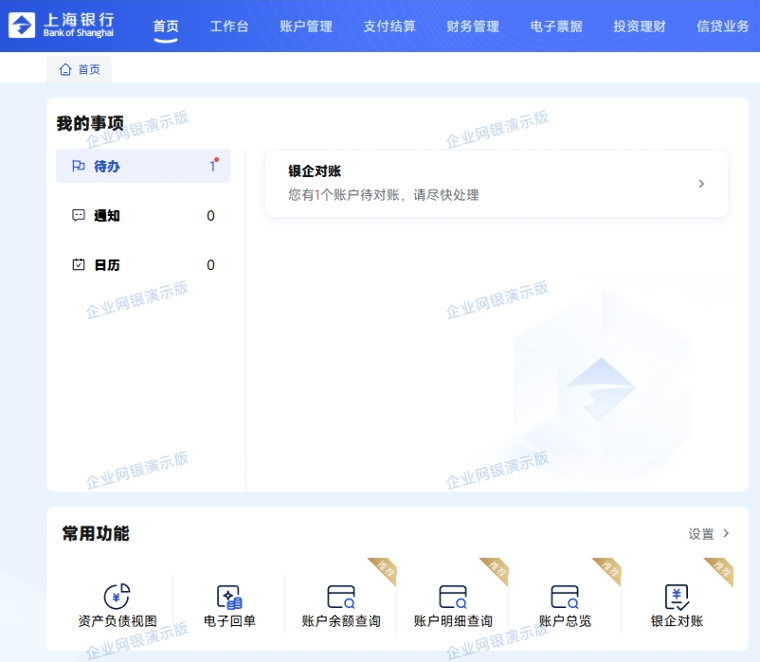The image size is (760, 662).
Task: Open the 财务管理 navigation menu
Action: pyautogui.click(x=473, y=26)
